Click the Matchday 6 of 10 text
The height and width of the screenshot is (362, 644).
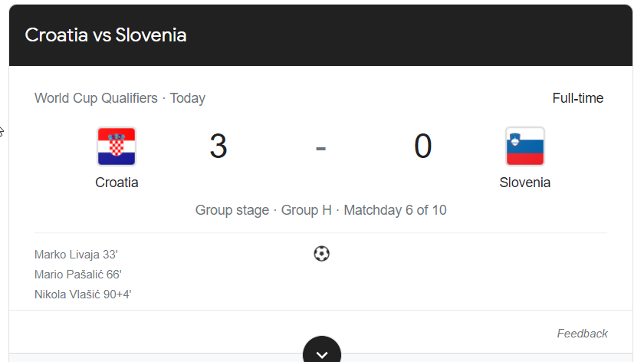pyautogui.click(x=395, y=210)
